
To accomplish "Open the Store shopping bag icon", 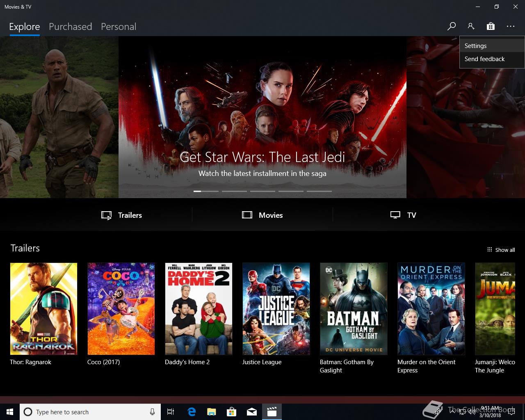I will 491,26.
